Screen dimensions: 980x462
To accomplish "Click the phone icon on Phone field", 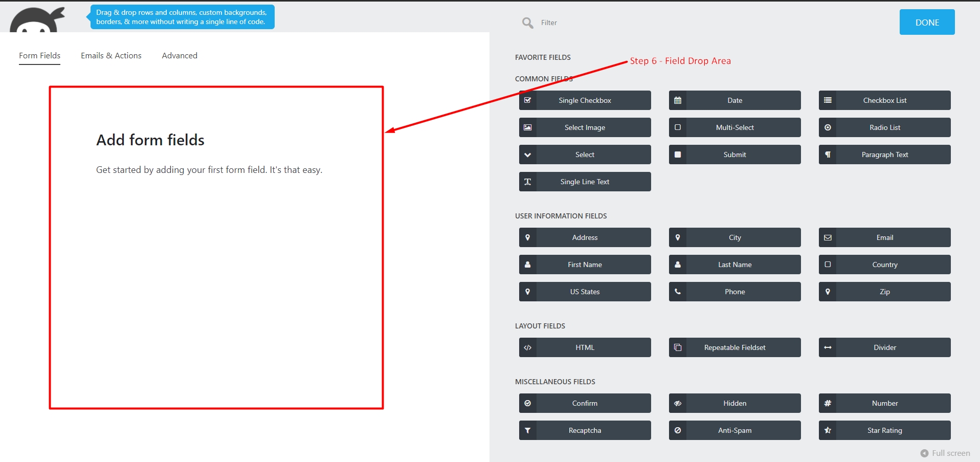I will [x=677, y=292].
